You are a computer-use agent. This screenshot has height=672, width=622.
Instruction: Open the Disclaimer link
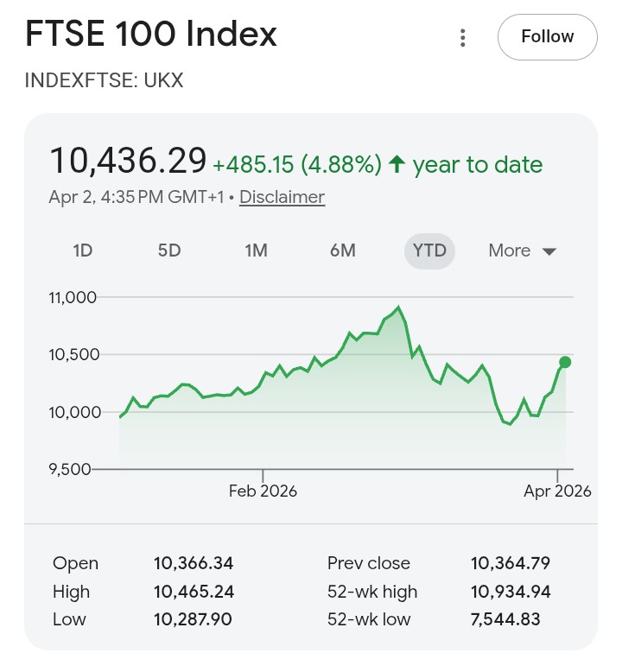pos(282,197)
